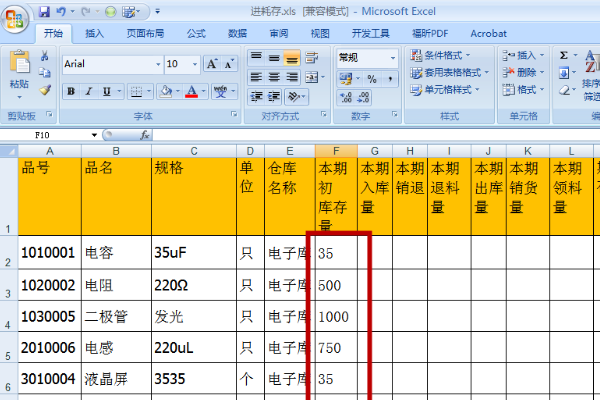Viewport: 600px width, 400px height.
Task: Decrease decimal places
Action: coord(364,97)
